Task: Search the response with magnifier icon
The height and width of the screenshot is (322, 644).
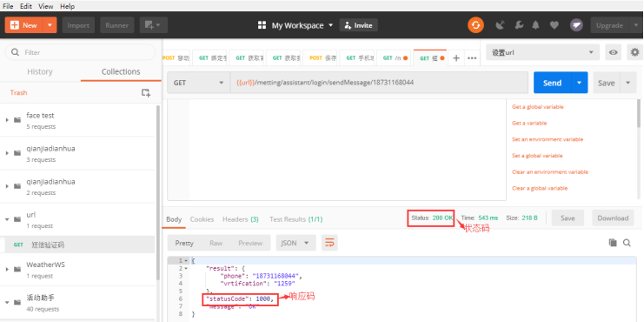Action: point(627,243)
